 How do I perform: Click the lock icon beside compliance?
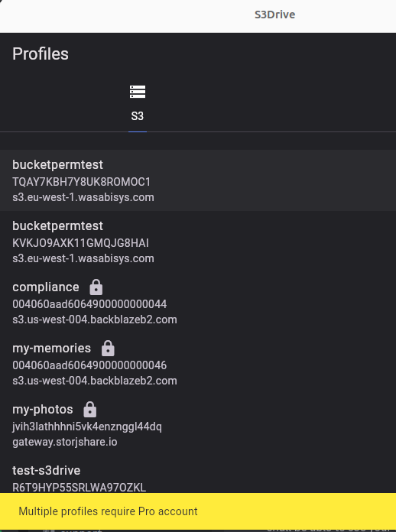[x=96, y=287]
